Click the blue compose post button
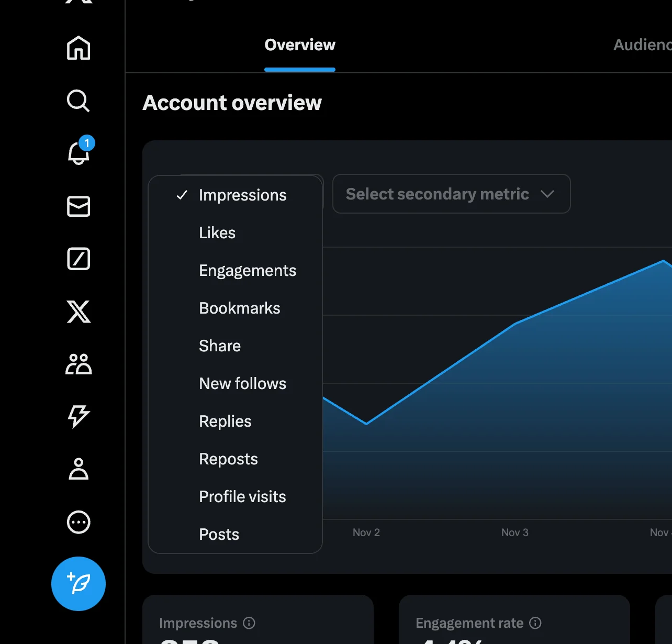Screen dimensions: 672x644 78,584
